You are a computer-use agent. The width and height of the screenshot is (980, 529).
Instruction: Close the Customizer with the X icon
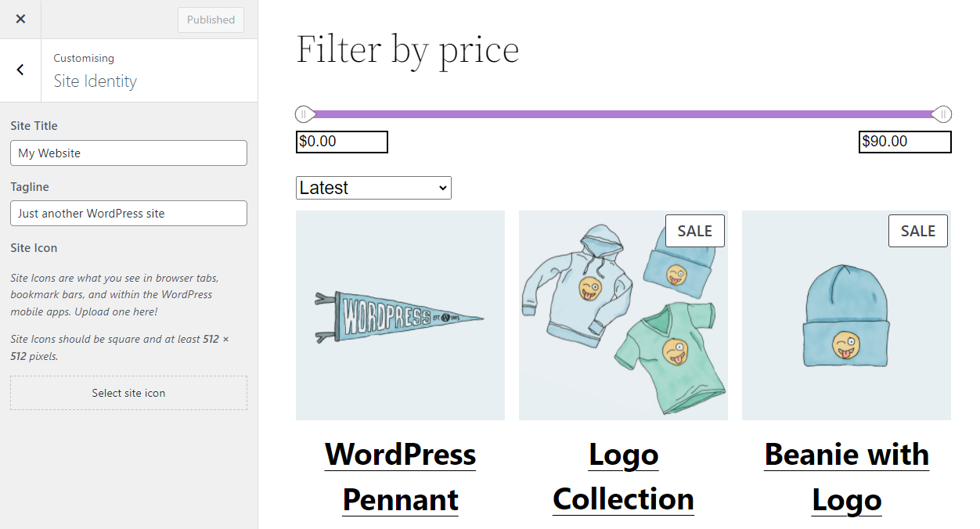click(20, 20)
